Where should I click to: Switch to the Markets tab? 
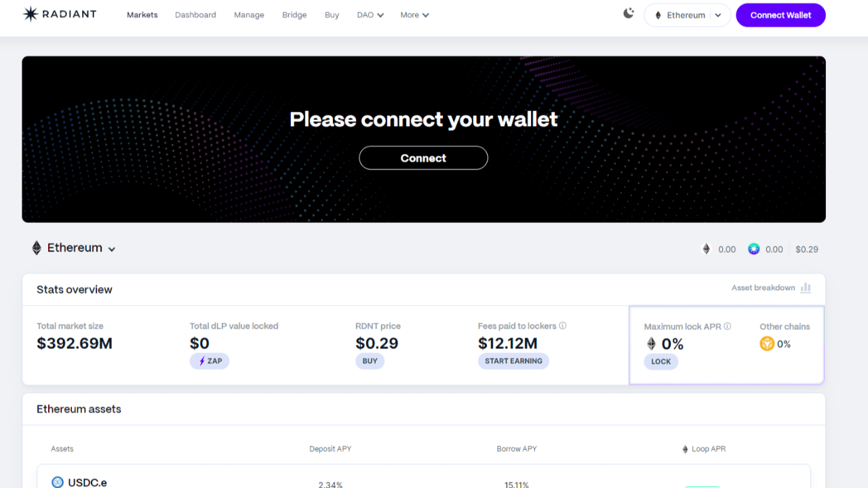click(142, 14)
